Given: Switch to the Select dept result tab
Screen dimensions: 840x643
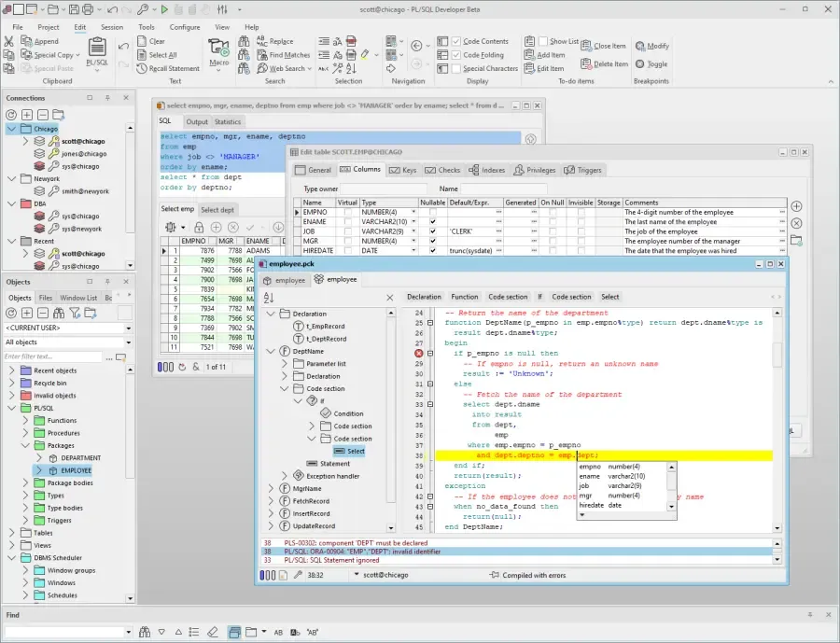Looking at the screenshot, I should [x=217, y=210].
